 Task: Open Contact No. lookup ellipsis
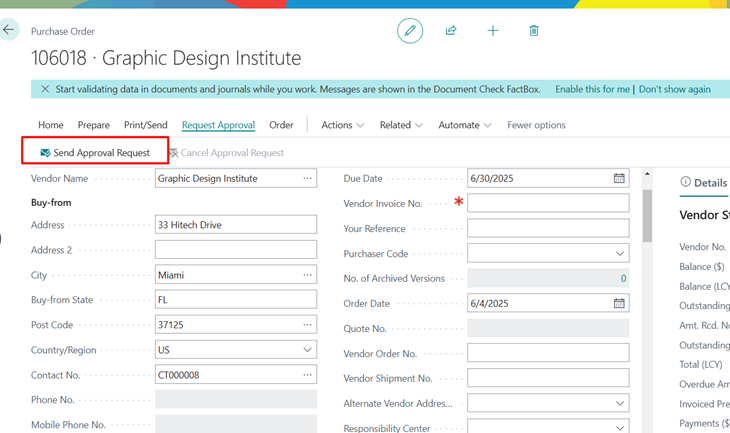307,375
